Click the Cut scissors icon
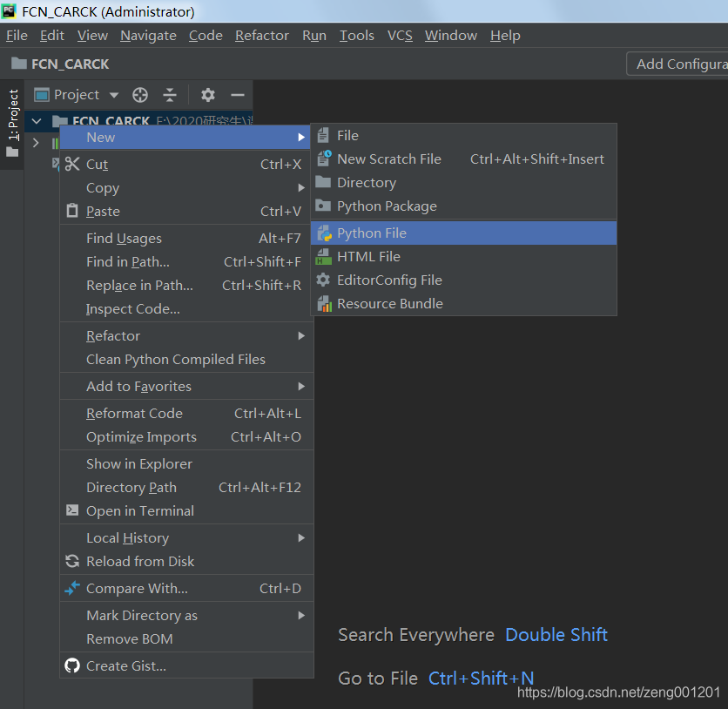This screenshot has width=728, height=709. pyautogui.click(x=72, y=164)
